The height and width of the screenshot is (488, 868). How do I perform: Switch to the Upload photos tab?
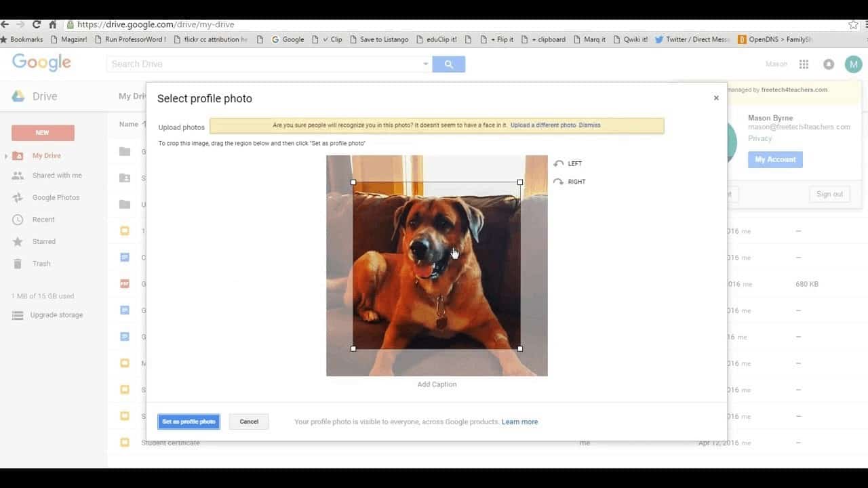point(181,127)
